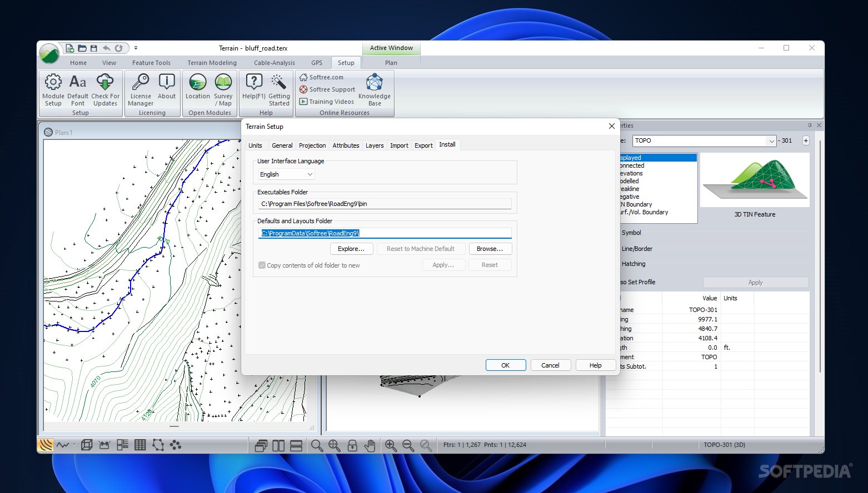Click the zoom out minus magnifier

(x=408, y=445)
